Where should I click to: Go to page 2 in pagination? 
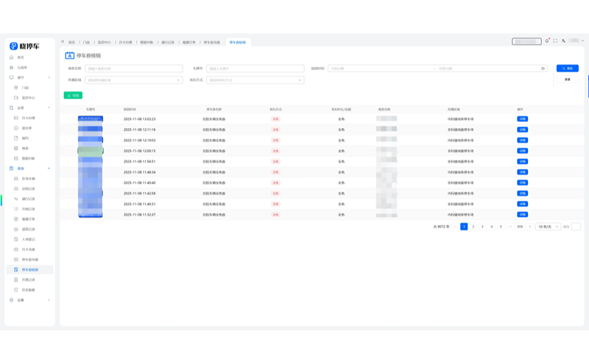(473, 226)
